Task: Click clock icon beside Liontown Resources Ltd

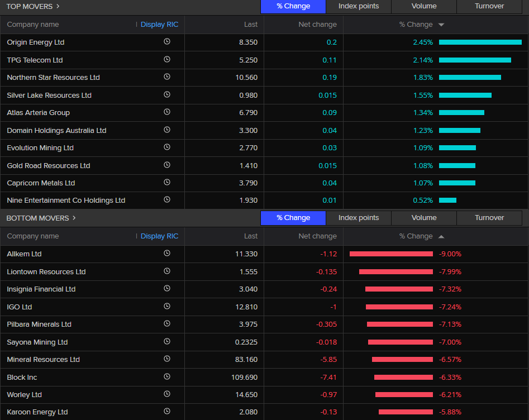Action: [167, 271]
